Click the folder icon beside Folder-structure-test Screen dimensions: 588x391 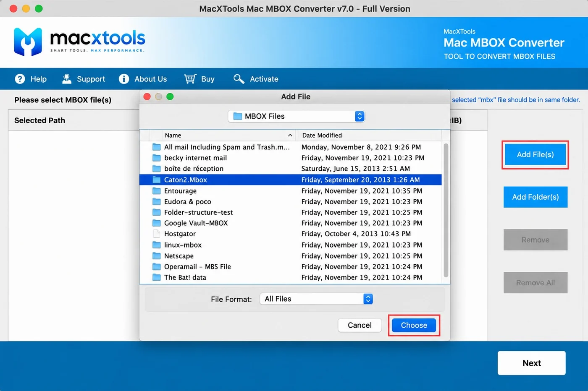[157, 212]
